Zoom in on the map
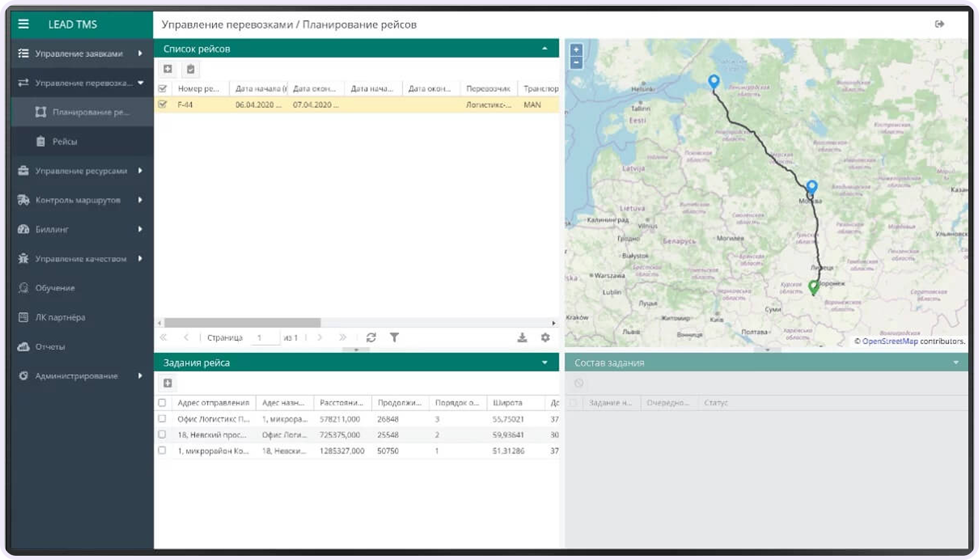Image resolution: width=979 pixels, height=560 pixels. pyautogui.click(x=576, y=50)
